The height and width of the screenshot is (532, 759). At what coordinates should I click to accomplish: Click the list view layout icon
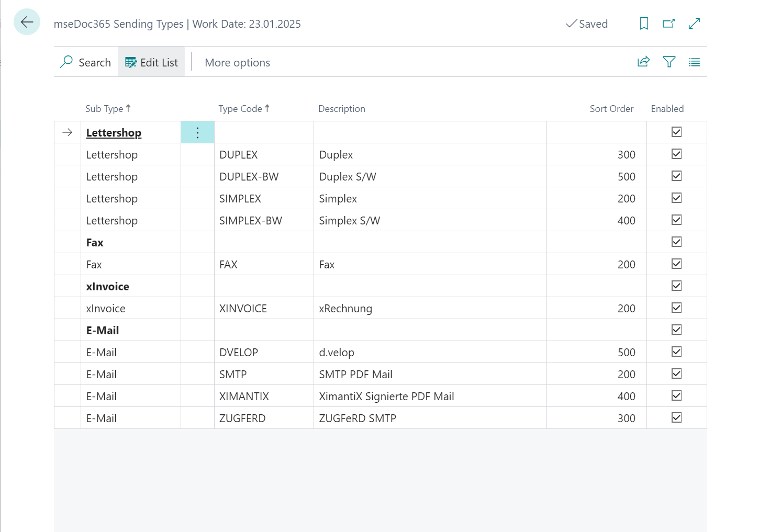694,62
